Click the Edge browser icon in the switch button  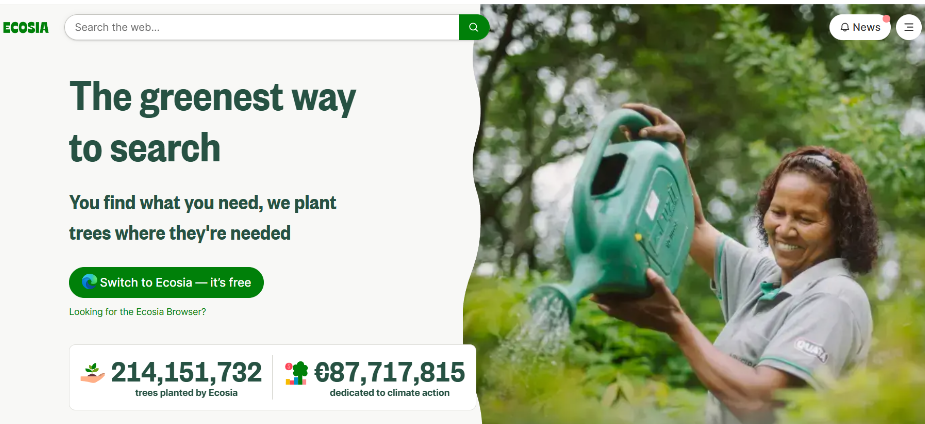(x=90, y=282)
